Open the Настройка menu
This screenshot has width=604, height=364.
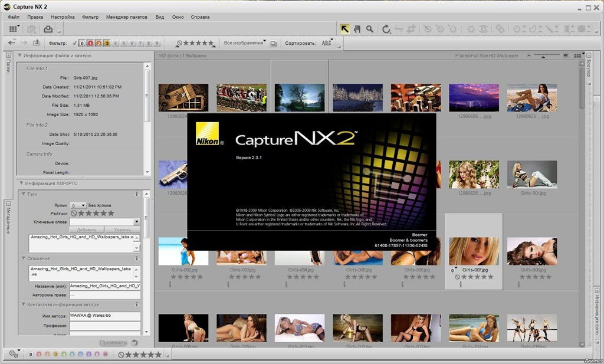[x=63, y=17]
